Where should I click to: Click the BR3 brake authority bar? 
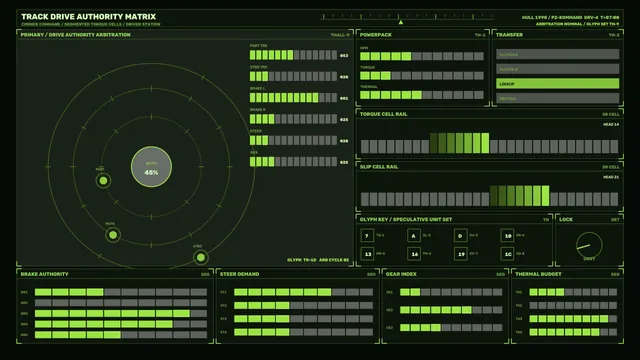coord(121,313)
